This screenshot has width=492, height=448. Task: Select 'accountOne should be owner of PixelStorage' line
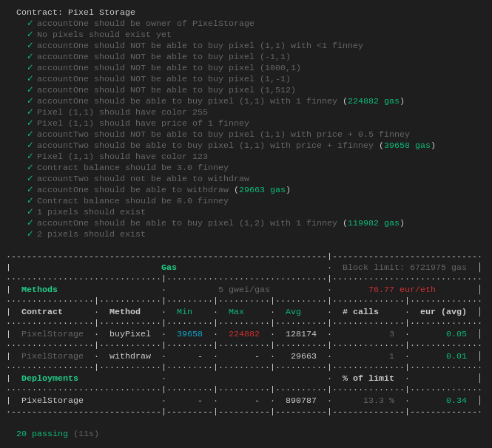click(x=146, y=24)
